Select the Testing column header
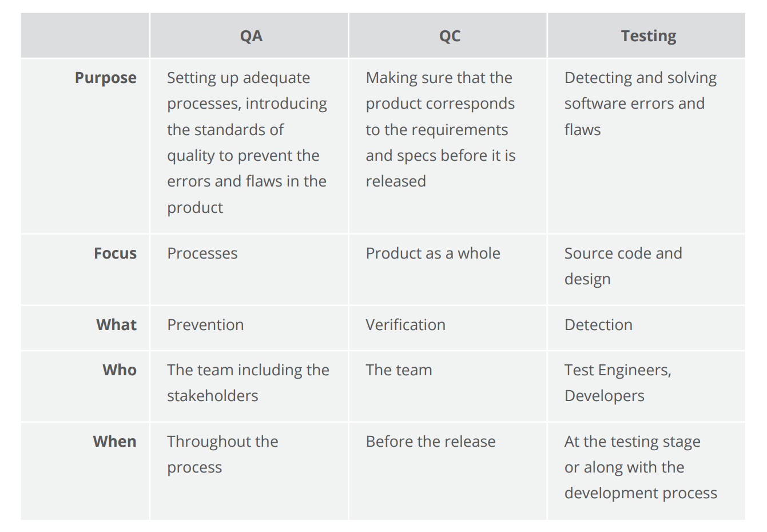The width and height of the screenshot is (767, 532). 648,36
